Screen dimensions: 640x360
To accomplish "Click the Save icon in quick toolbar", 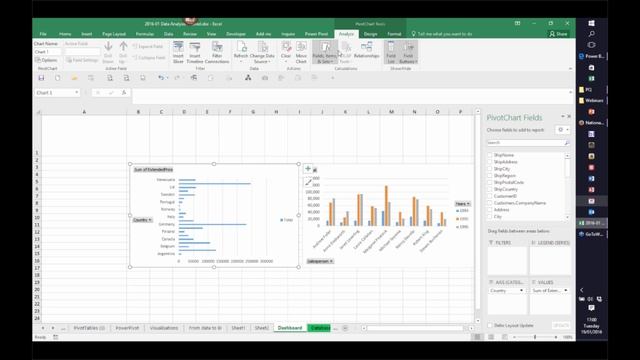I will (x=41, y=78).
